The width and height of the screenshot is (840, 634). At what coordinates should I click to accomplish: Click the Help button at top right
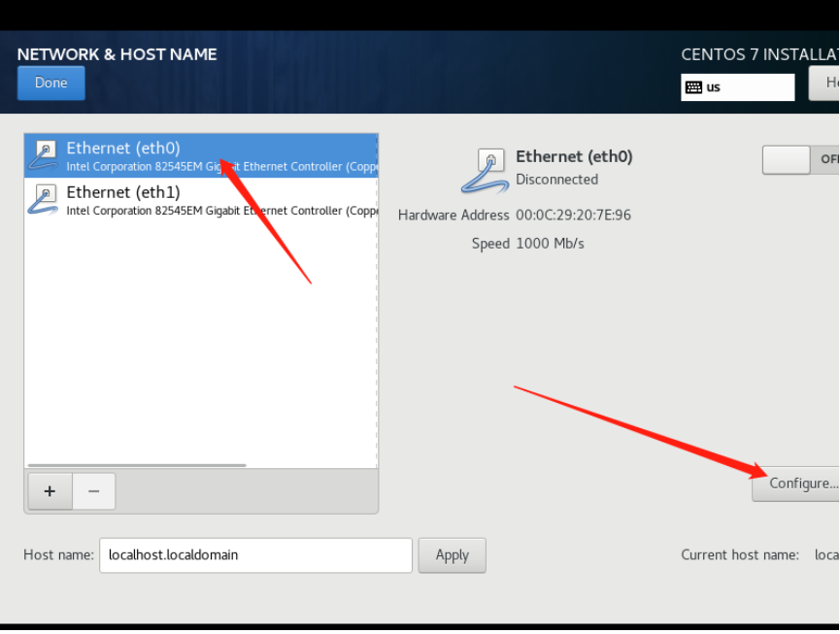824,83
